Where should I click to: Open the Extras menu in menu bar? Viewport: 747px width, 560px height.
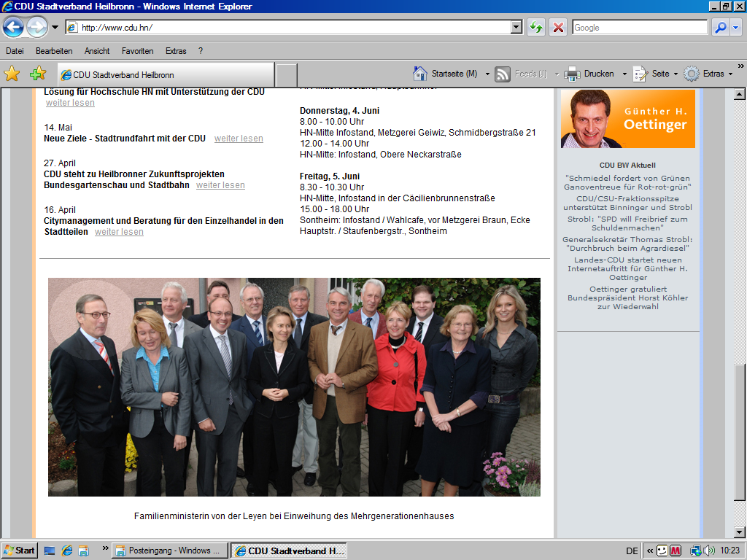(x=176, y=51)
